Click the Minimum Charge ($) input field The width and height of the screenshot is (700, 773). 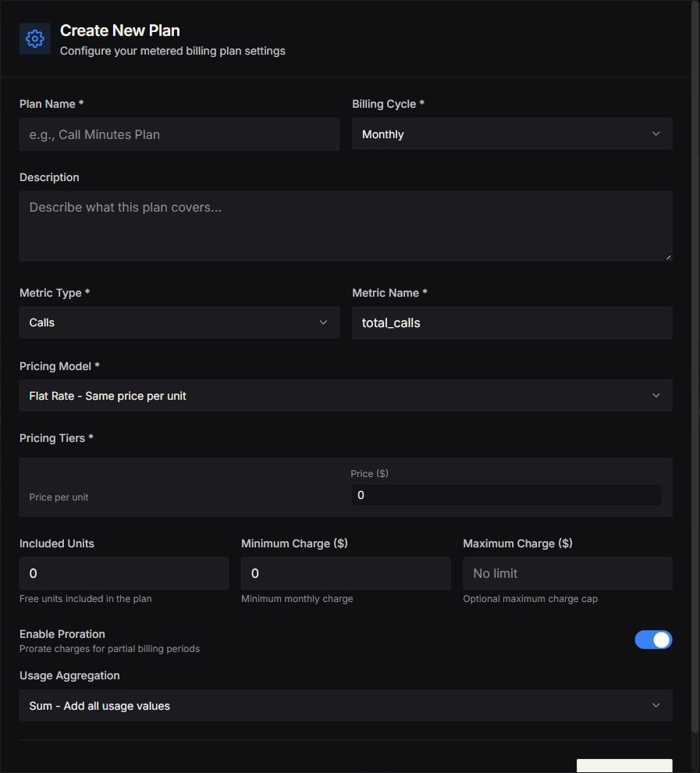pyautogui.click(x=346, y=573)
